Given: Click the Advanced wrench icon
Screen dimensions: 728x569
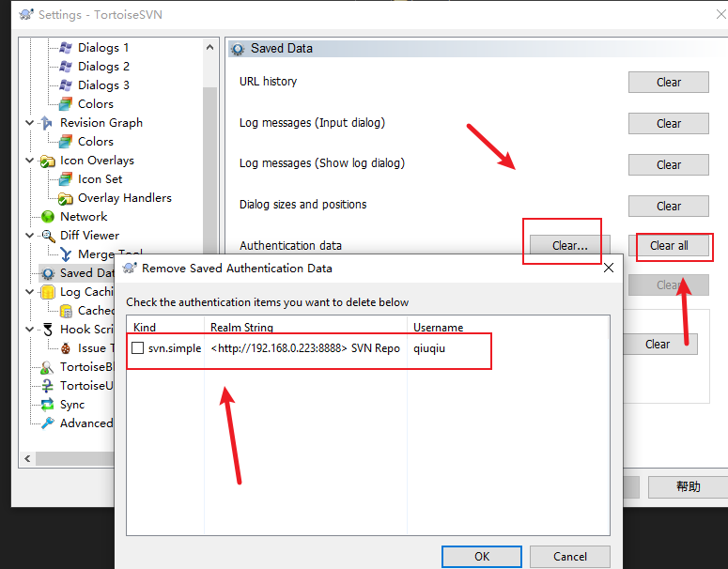Looking at the screenshot, I should 47,423.
